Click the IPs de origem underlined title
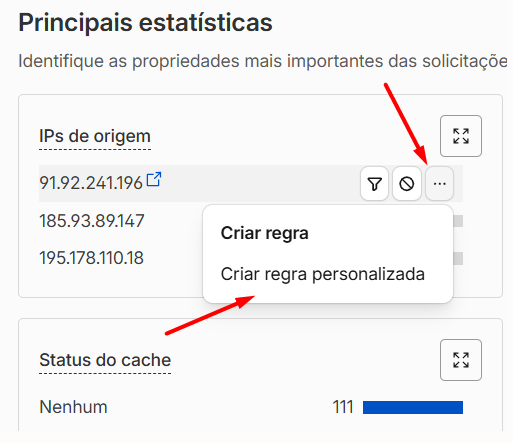 coord(95,137)
